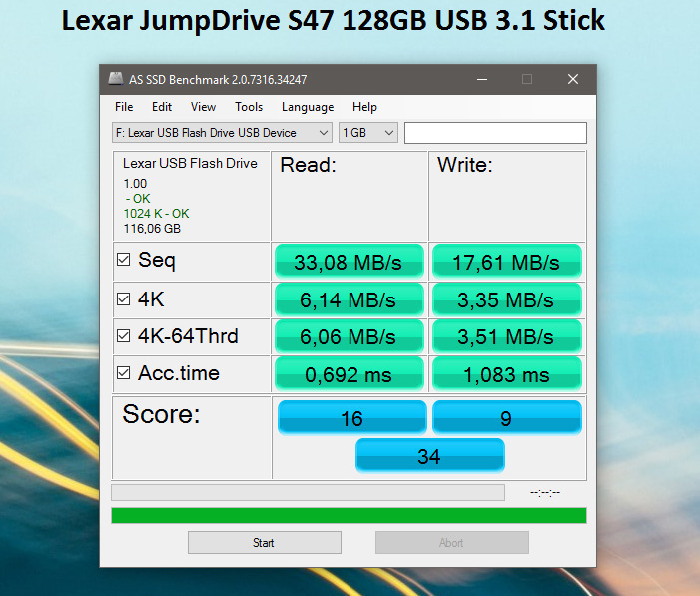Click the Lexar USB Flash Drive info label

pyautogui.click(x=190, y=163)
